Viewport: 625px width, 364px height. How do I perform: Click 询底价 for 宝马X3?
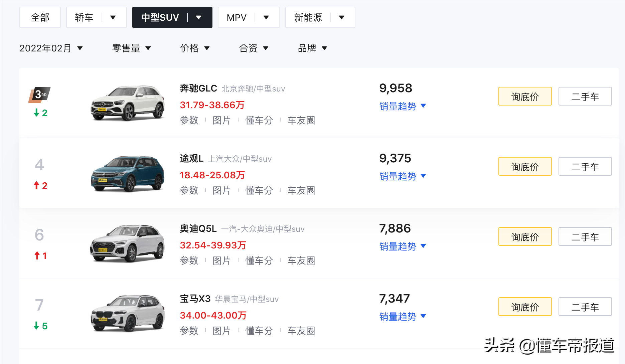525,307
